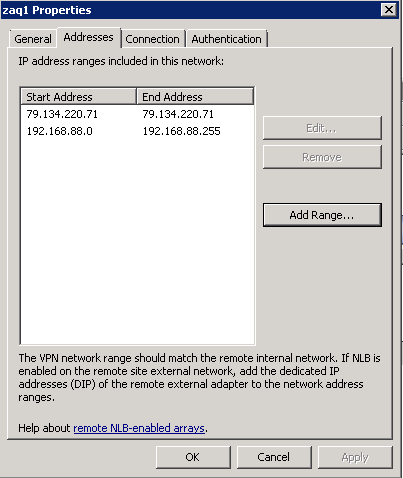Click the Remove button
This screenshot has width=403, height=478.
point(322,157)
